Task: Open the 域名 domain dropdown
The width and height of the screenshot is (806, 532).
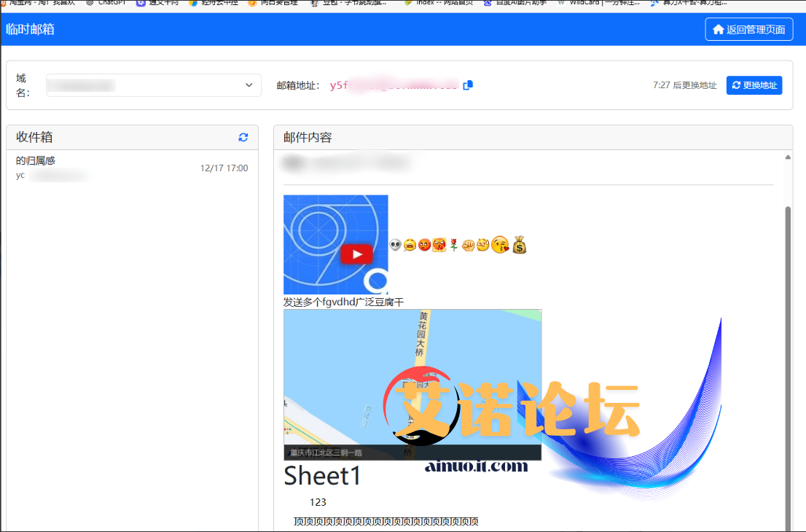Action: 153,85
